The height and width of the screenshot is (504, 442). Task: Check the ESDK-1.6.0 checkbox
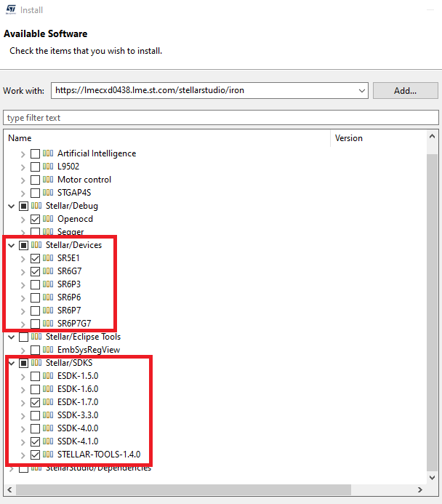(x=35, y=389)
